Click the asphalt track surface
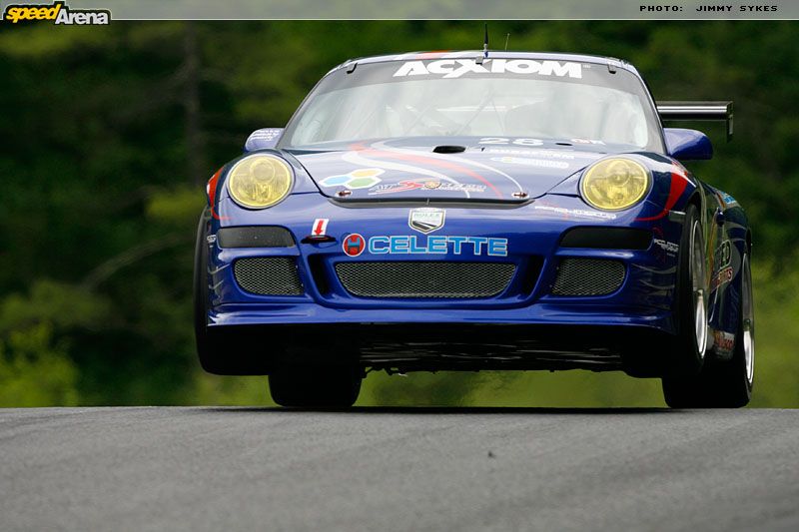This screenshot has height=532, width=799. click(399, 469)
